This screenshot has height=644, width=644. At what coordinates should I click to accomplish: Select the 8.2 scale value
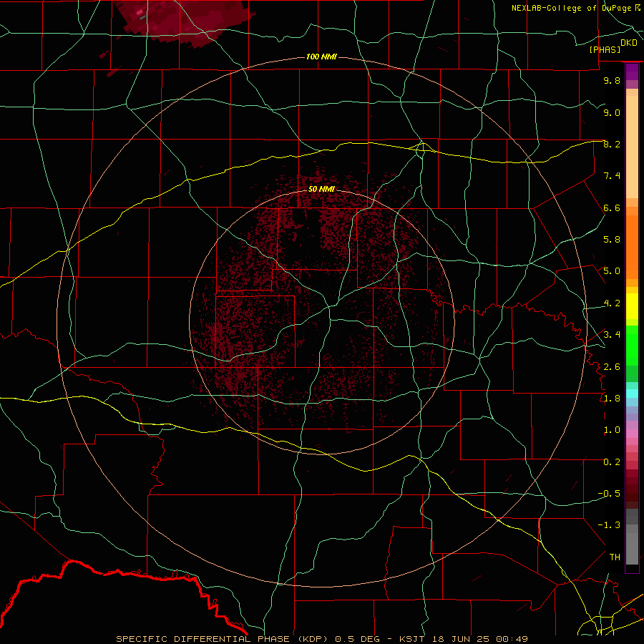pyautogui.click(x=612, y=144)
